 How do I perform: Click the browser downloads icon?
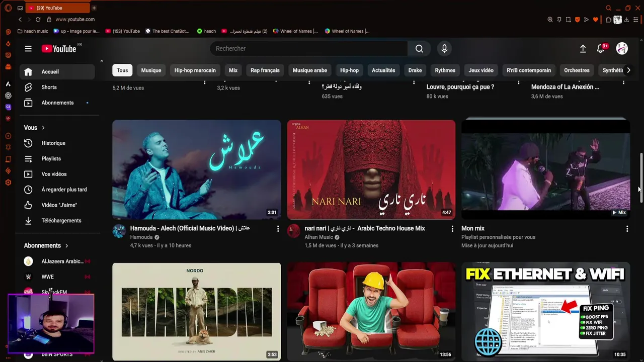[626, 20]
